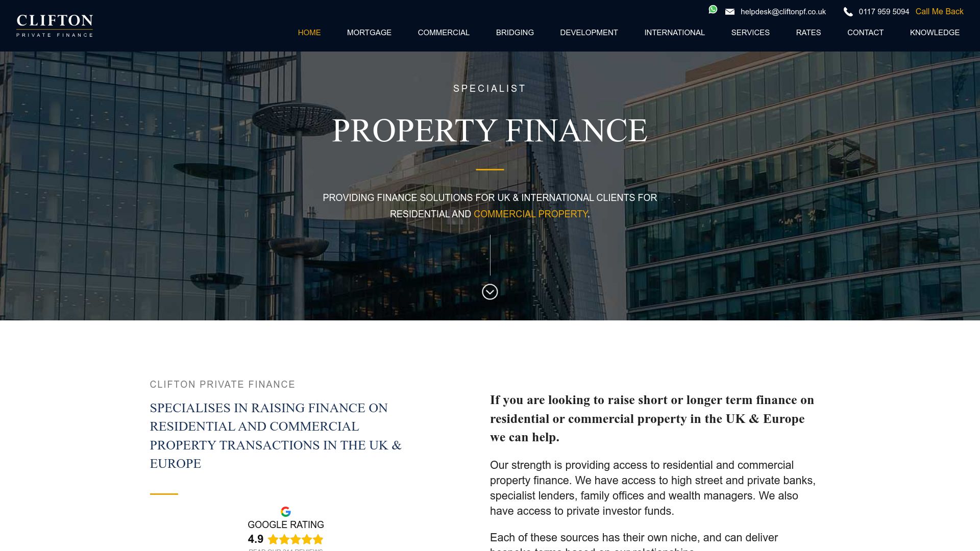Click the Clifton Private Finance logo

coord(54,26)
